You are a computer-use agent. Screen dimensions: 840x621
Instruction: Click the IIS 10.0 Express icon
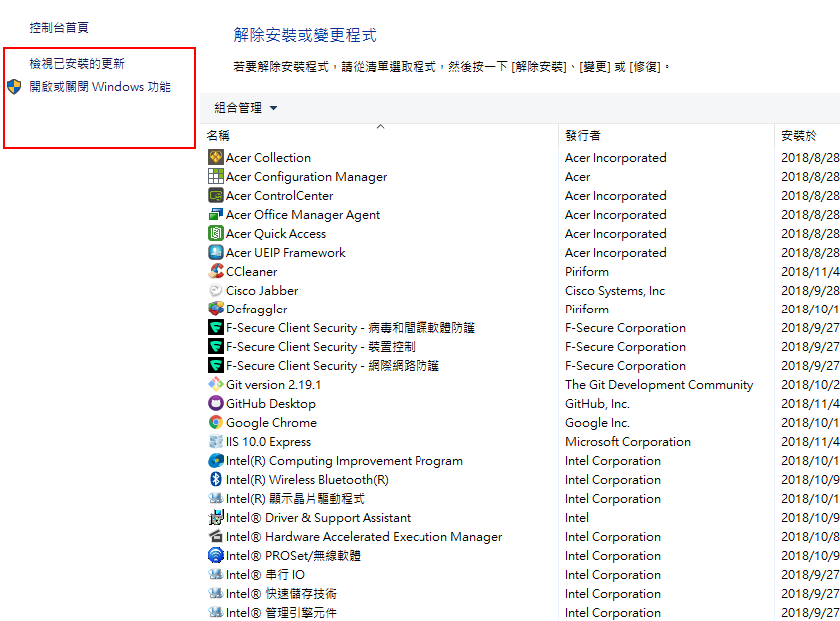pos(216,441)
